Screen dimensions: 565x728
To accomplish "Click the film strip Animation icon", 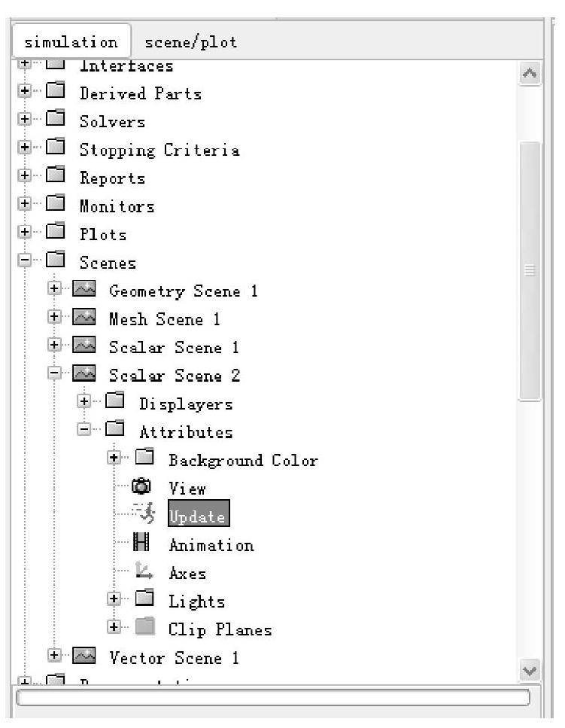I will [141, 541].
